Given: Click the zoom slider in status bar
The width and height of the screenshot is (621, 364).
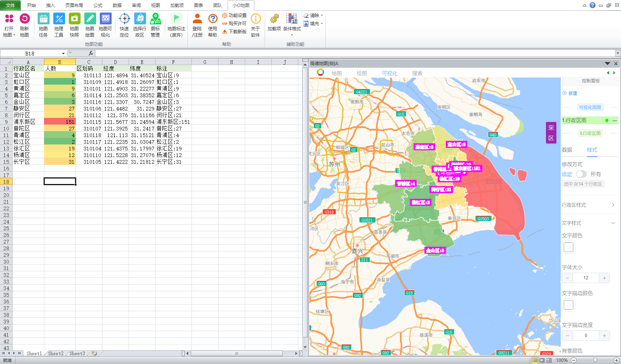Looking at the screenshot, I should point(595,360).
